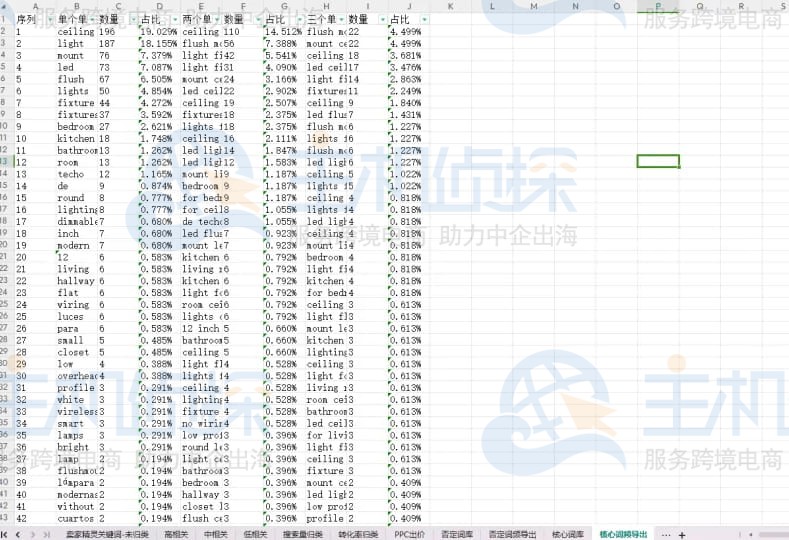Select row 13 by its row header
This screenshot has width=789, height=540.
pyautogui.click(x=6, y=161)
